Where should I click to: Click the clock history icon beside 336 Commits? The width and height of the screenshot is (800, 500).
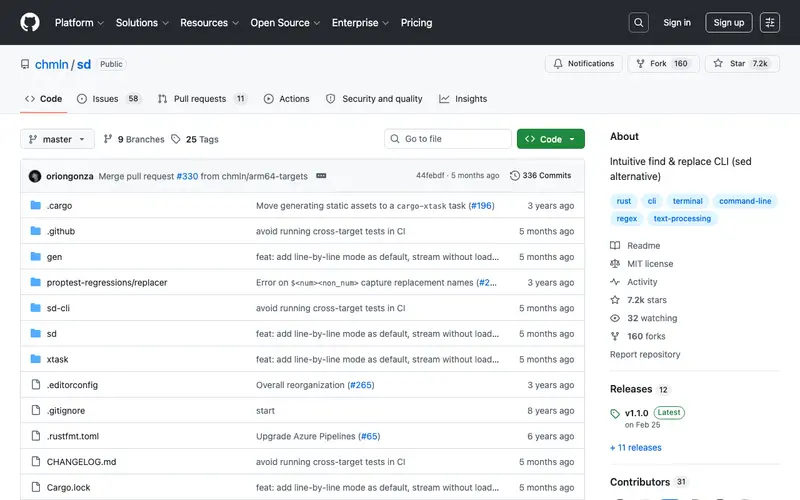(514, 176)
